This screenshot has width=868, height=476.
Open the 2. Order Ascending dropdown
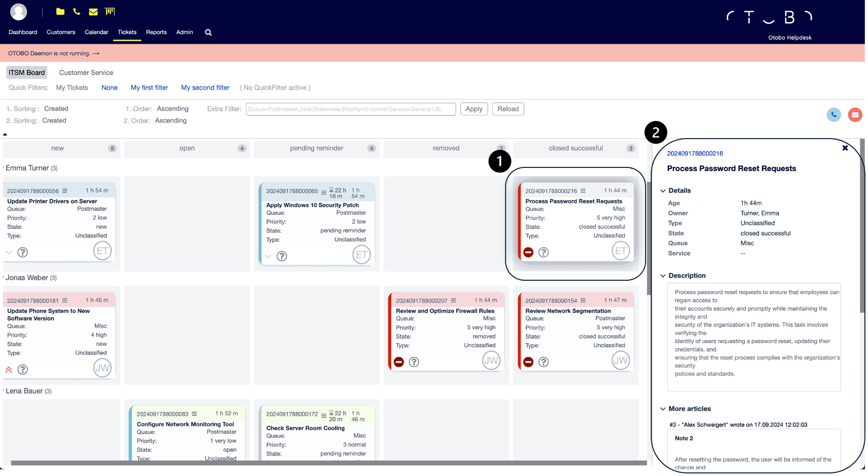(x=171, y=121)
